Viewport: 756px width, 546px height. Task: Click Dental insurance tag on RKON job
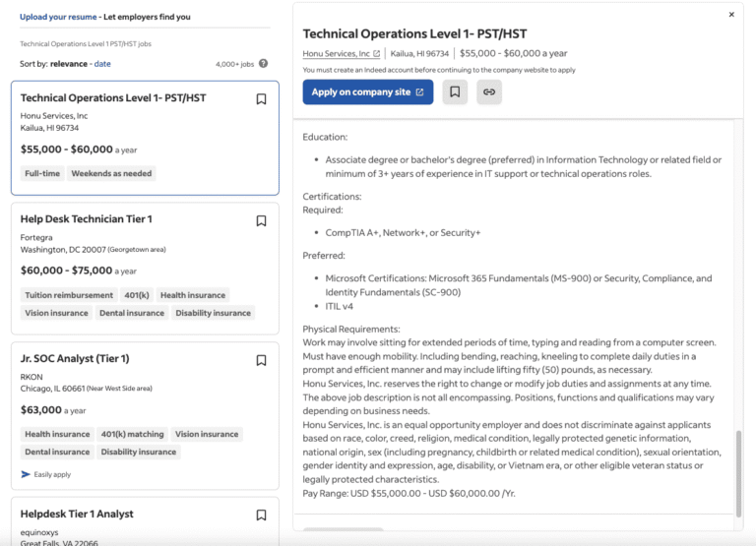pyautogui.click(x=57, y=452)
